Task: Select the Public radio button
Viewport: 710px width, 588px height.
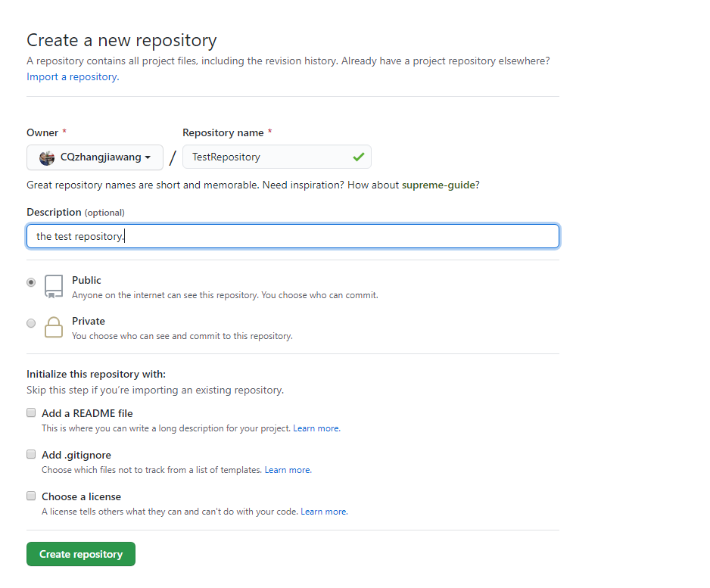Action: click(x=31, y=282)
